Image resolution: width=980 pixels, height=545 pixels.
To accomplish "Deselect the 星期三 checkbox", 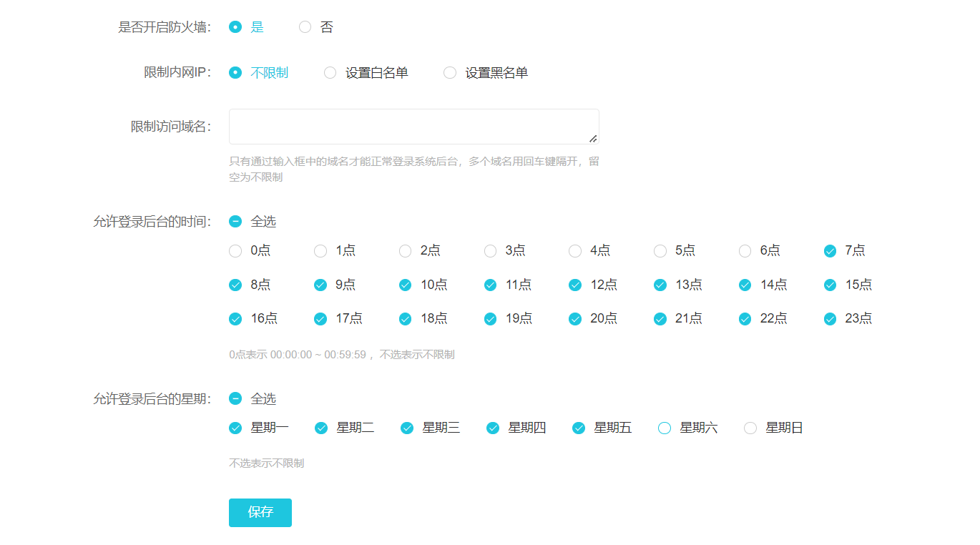I will click(x=407, y=428).
